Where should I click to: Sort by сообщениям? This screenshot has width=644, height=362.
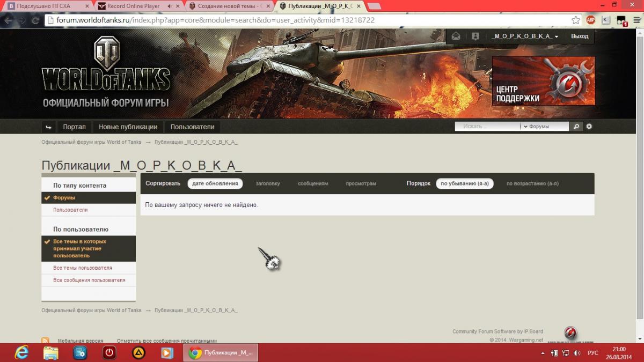tap(313, 183)
